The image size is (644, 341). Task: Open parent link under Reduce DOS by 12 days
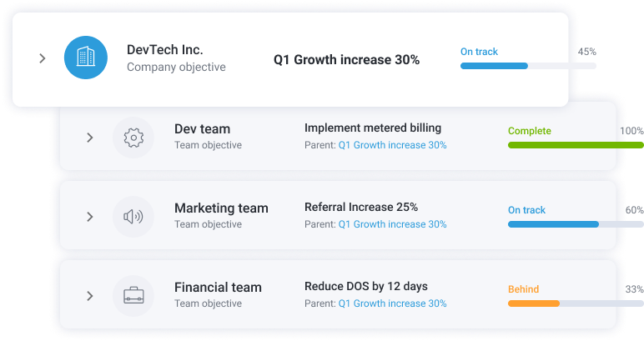click(392, 303)
